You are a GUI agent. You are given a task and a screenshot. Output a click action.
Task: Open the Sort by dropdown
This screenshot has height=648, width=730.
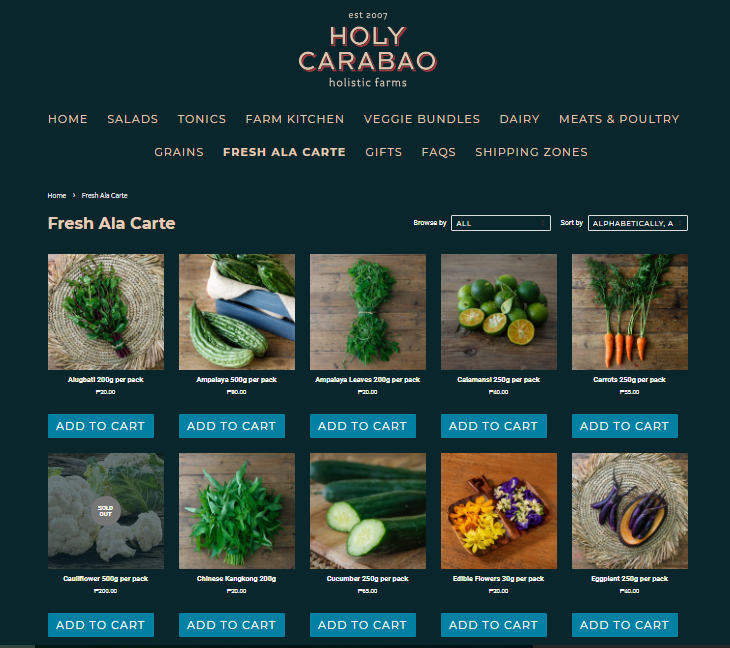click(x=637, y=223)
